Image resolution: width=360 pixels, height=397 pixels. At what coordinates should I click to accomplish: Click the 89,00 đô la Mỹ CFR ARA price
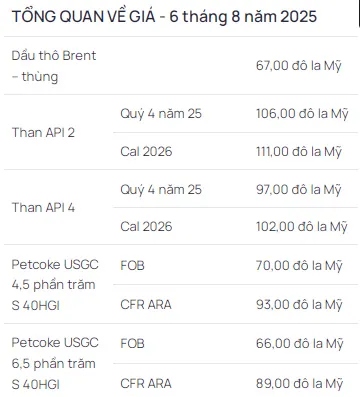[x=299, y=384]
